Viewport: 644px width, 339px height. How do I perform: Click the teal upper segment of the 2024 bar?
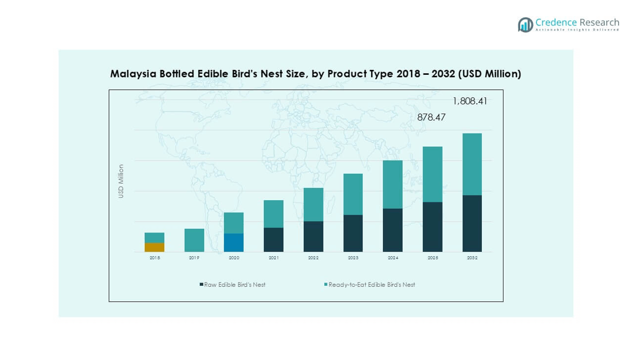393,185
